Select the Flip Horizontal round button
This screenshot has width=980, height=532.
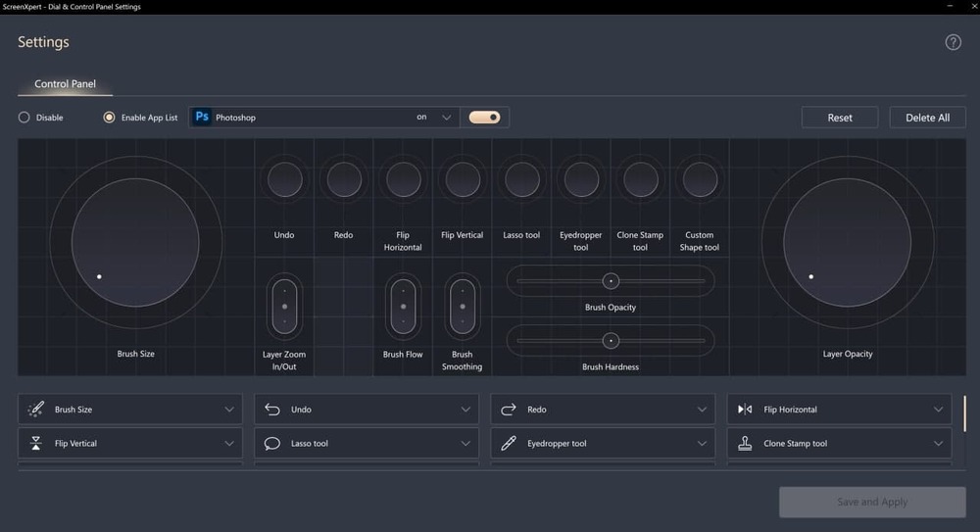403,180
